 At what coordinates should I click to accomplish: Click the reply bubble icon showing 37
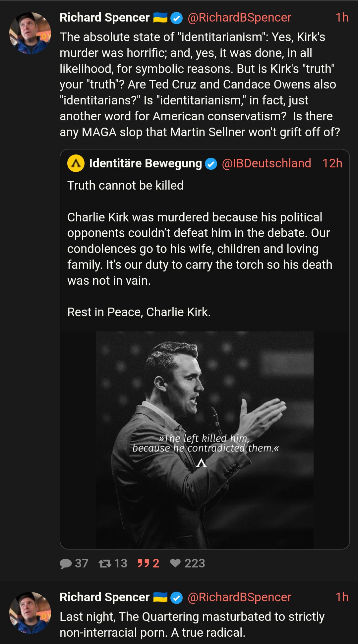66,563
